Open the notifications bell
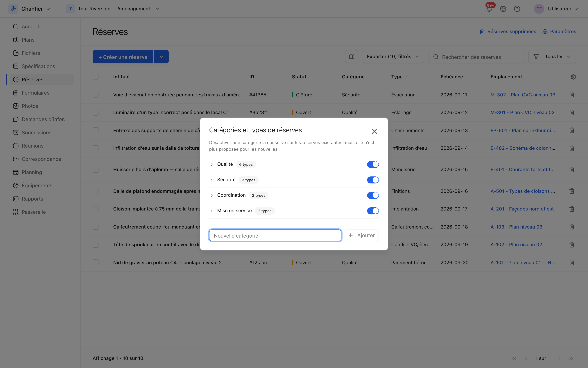This screenshot has width=588, height=368. pos(489,9)
